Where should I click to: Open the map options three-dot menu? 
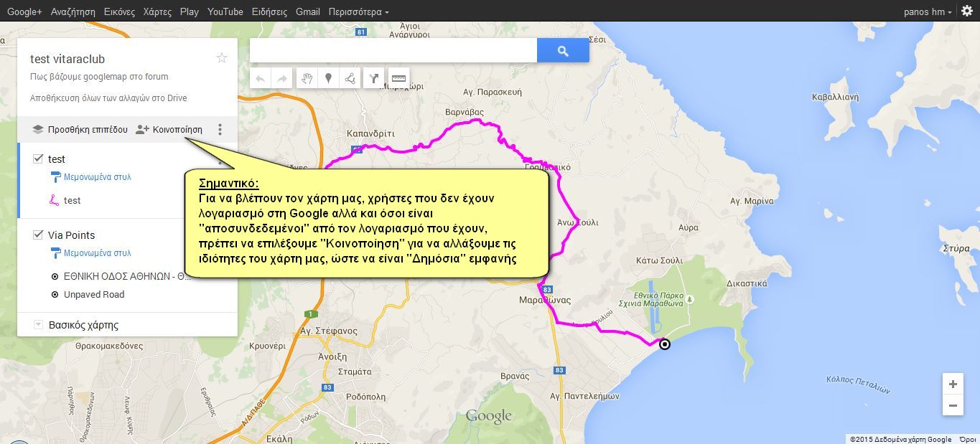[x=220, y=130]
